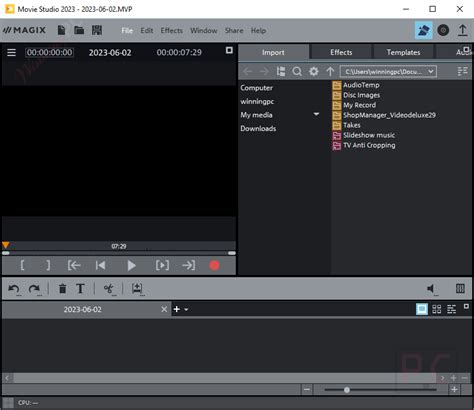Zoom out the timeline with minus button

click(307, 389)
